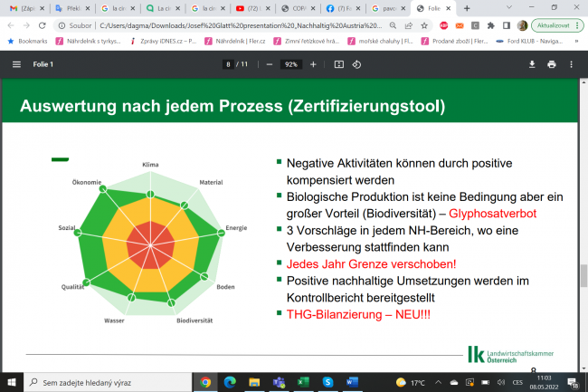The image size is (588, 392).
Task: Open Excel from the taskbar
Action: (x=303, y=382)
